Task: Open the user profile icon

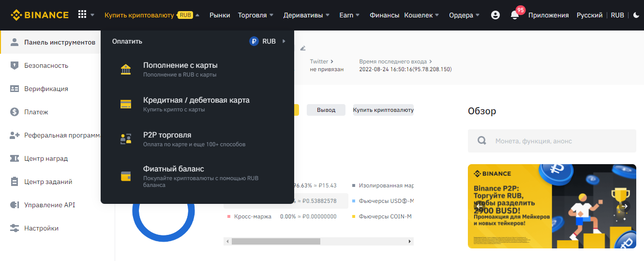Action: click(x=495, y=15)
